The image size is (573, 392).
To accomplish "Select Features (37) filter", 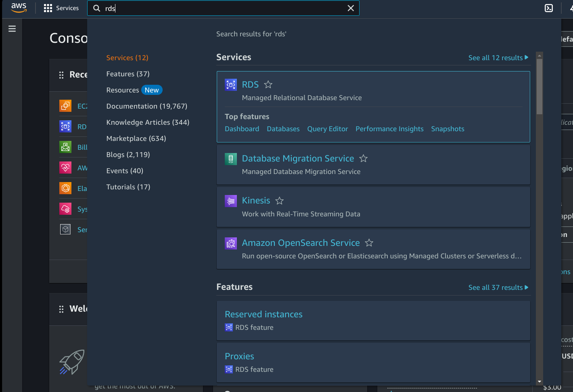I will click(128, 74).
